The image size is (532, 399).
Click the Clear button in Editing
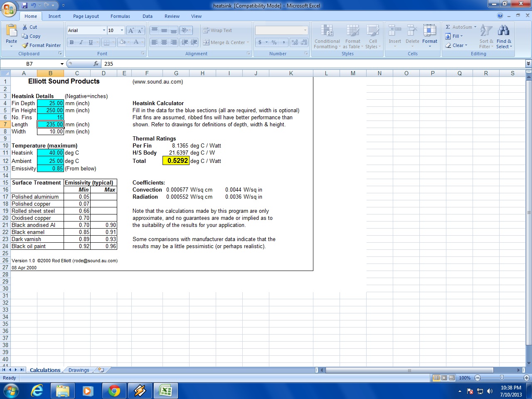point(456,45)
